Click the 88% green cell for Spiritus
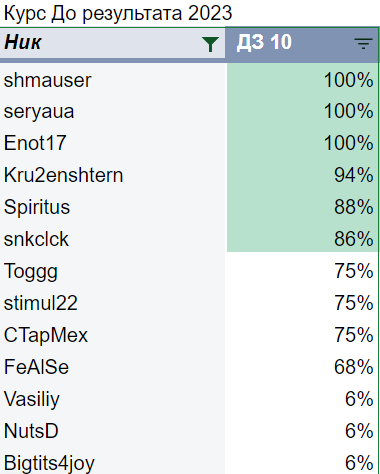 302,207
